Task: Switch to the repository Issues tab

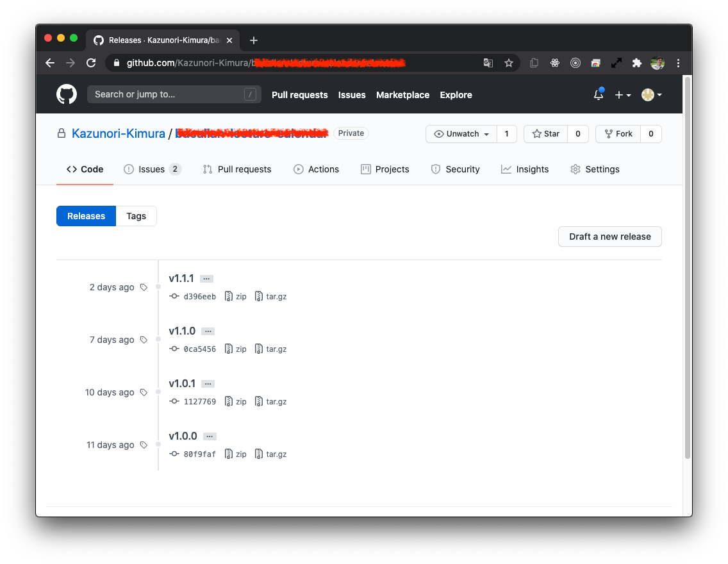Action: click(x=152, y=169)
